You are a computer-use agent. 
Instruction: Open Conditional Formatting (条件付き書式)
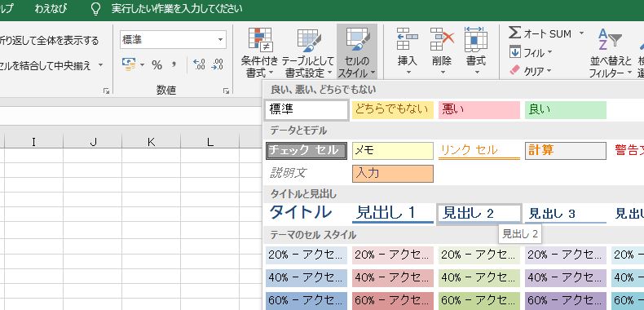pos(259,52)
